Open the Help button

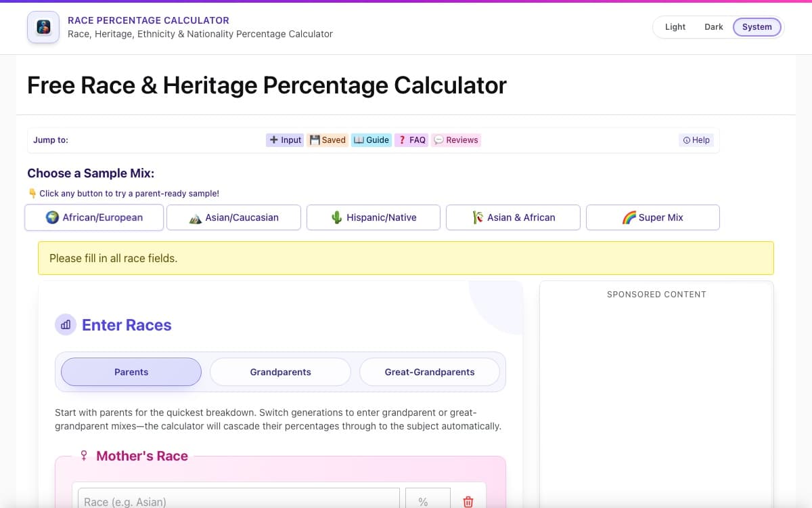coord(696,140)
